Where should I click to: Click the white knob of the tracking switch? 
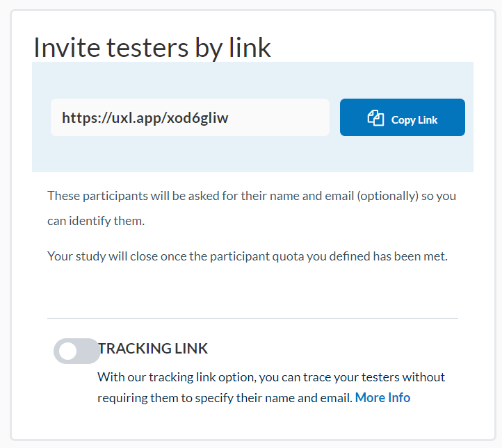67,351
